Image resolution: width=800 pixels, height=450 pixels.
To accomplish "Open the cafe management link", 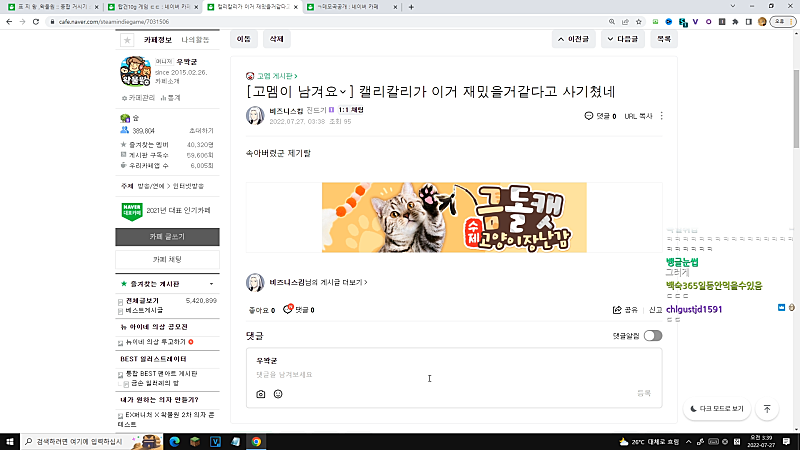I will pos(138,98).
